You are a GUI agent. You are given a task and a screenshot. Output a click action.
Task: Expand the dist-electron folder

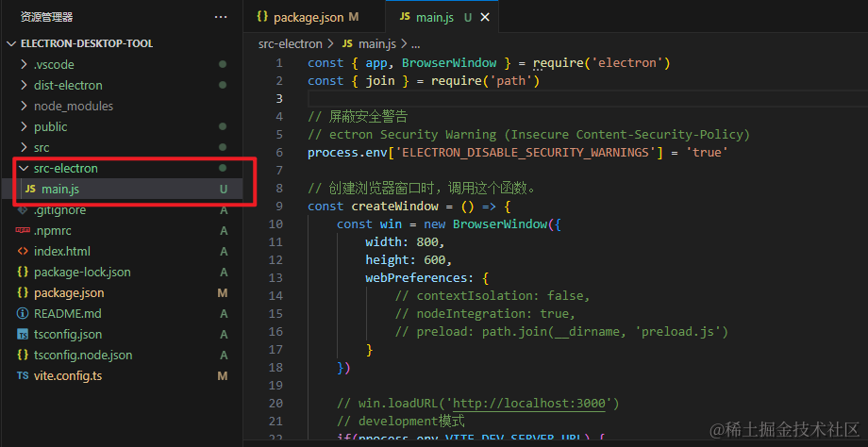click(24, 86)
